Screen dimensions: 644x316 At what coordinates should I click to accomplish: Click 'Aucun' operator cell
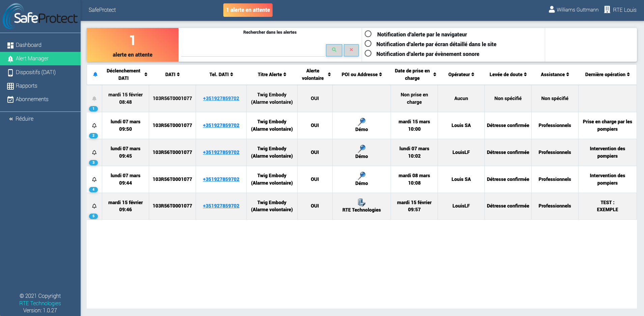(461, 98)
